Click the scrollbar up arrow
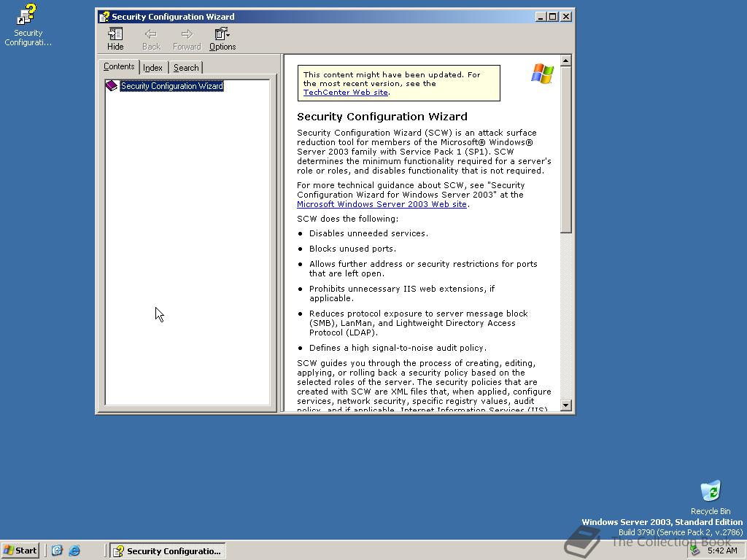Image resolution: width=747 pixels, height=560 pixels. point(565,61)
